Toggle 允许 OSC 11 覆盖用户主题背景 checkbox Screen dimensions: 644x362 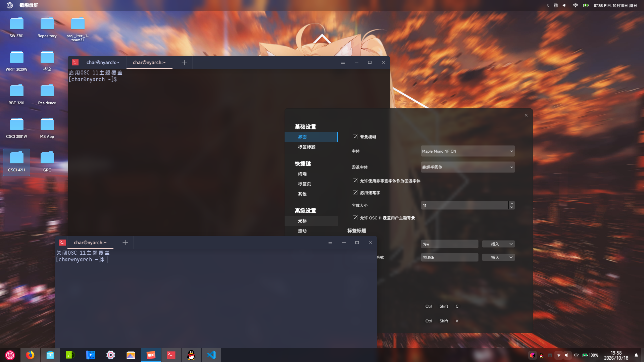pyautogui.click(x=355, y=218)
